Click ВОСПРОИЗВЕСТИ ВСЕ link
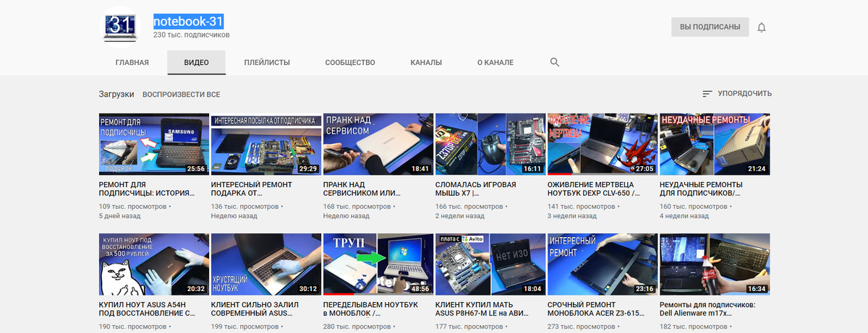 click(x=182, y=95)
